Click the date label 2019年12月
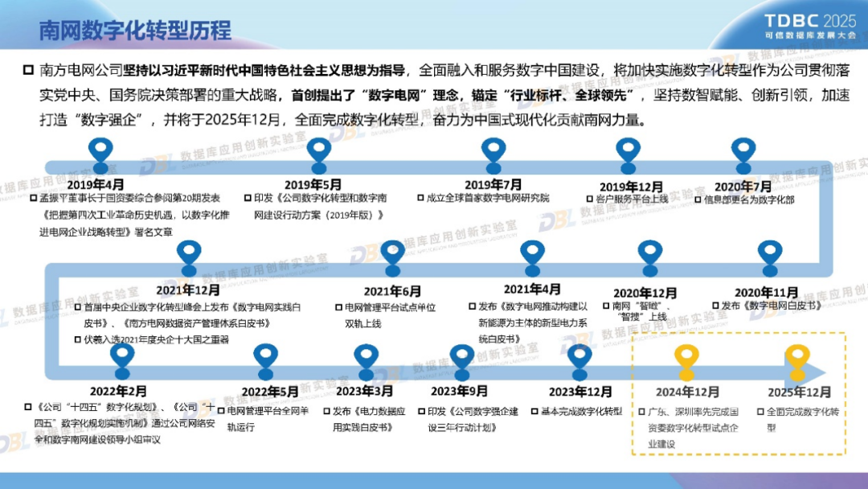The image size is (868, 489). click(x=631, y=187)
